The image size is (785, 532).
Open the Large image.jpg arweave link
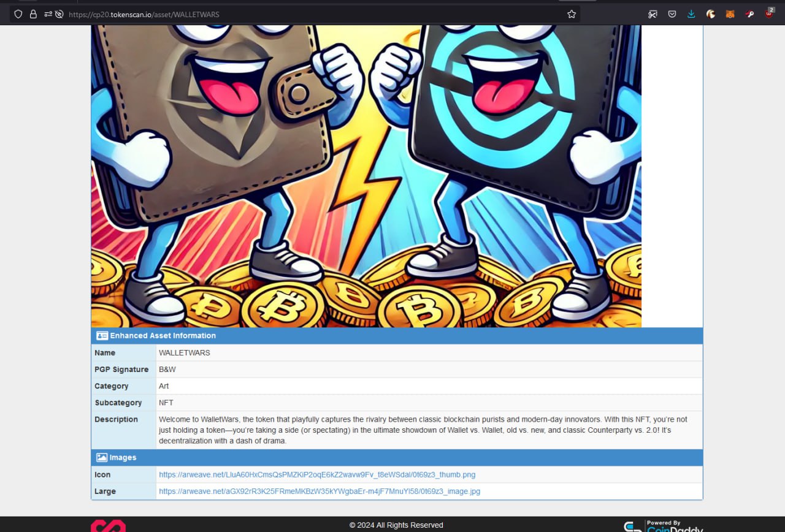(x=320, y=492)
